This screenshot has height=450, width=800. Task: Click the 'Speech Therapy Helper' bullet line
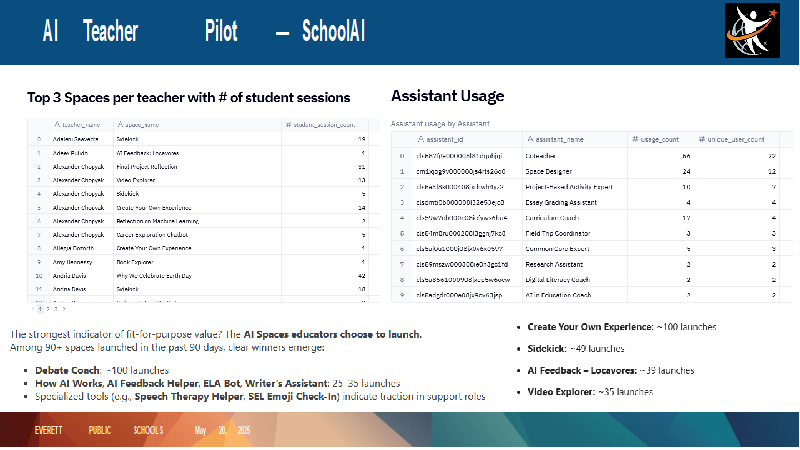[260, 396]
